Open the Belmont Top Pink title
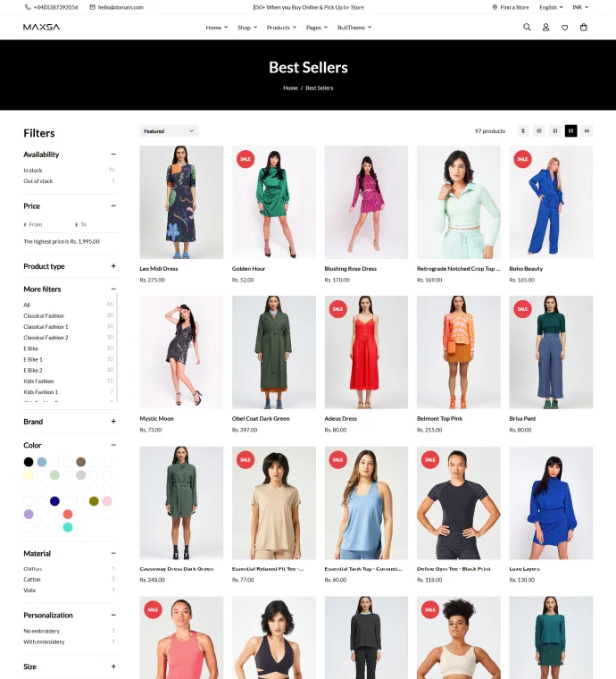 pos(439,419)
